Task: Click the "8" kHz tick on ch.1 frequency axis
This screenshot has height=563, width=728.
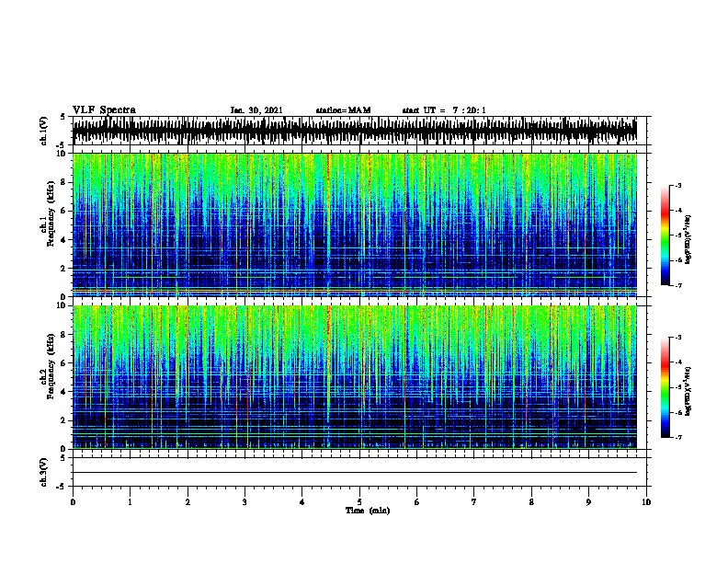Action: point(63,182)
